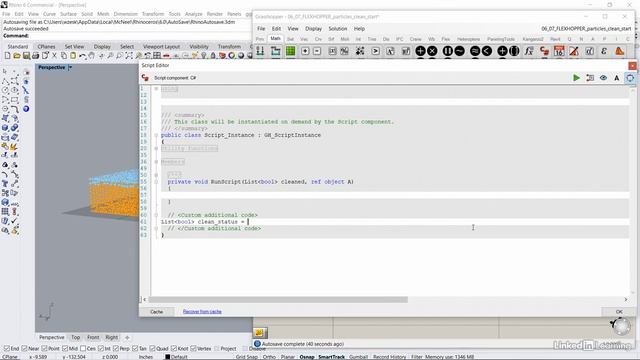Image resolution: width=640 pixels, height=360 pixels.
Task: Toggle the Int osnap checkbox
Action: (101, 349)
